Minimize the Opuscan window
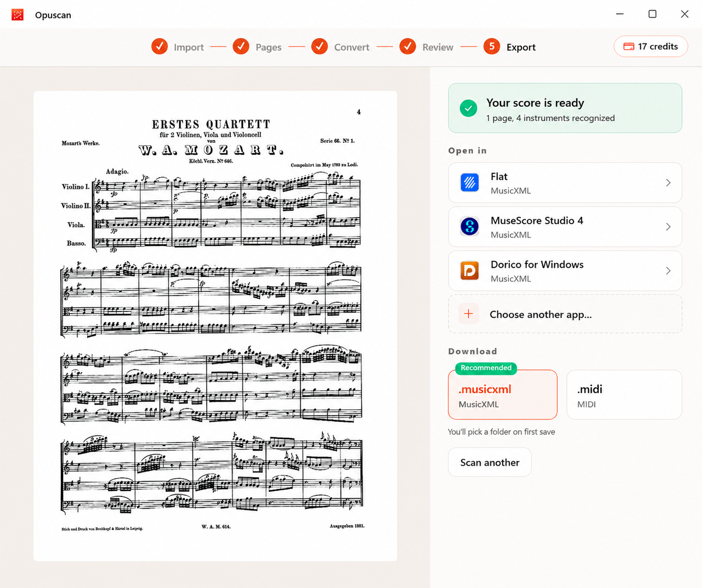Screen dimensions: 702x588 point(620,14)
